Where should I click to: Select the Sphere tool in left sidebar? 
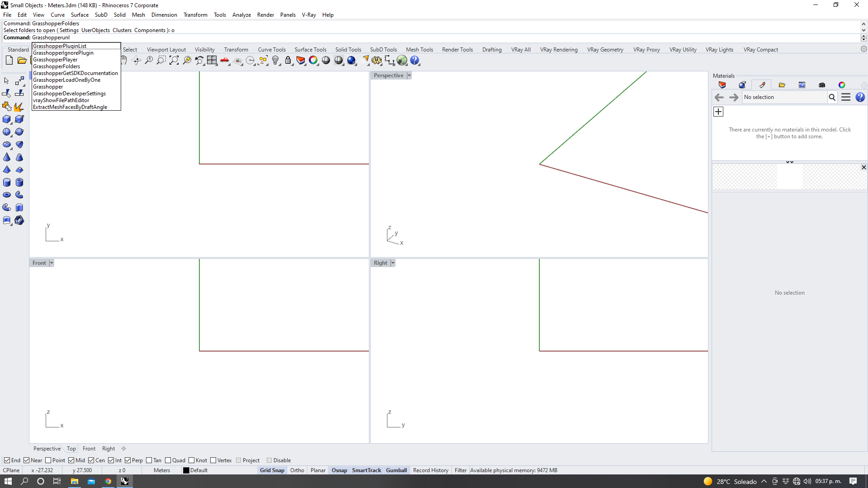pos(7,132)
